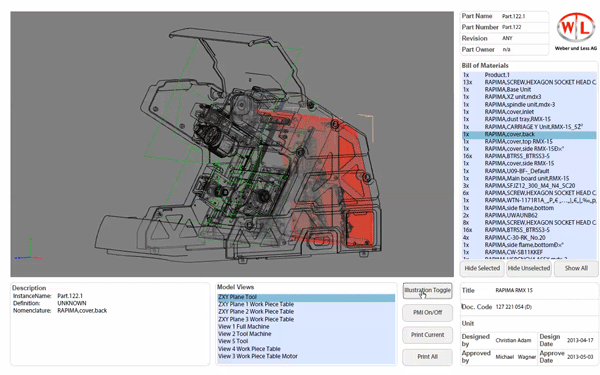Click the Title field RAPIMA RMX 15
The width and height of the screenshot is (600, 375).
(514, 290)
